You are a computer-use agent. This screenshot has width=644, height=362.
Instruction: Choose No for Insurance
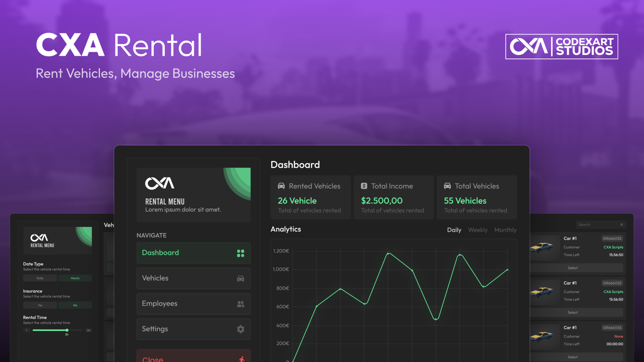pos(75,305)
